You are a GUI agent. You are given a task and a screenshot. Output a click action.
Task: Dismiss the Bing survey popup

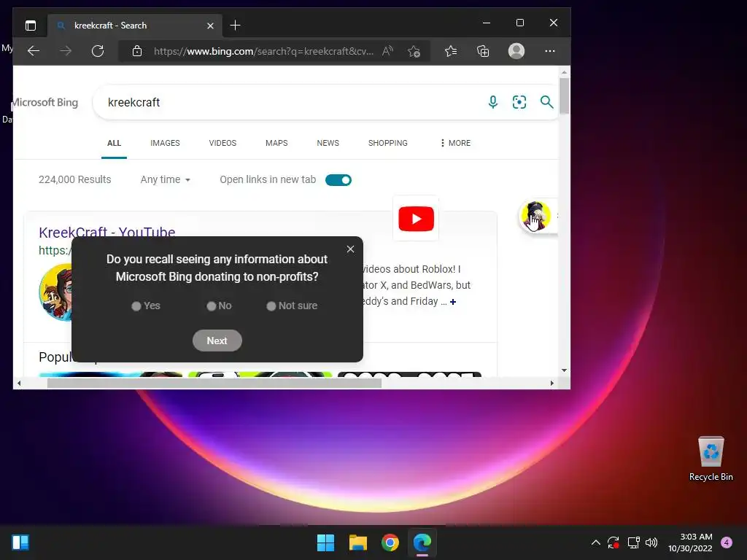(x=350, y=249)
